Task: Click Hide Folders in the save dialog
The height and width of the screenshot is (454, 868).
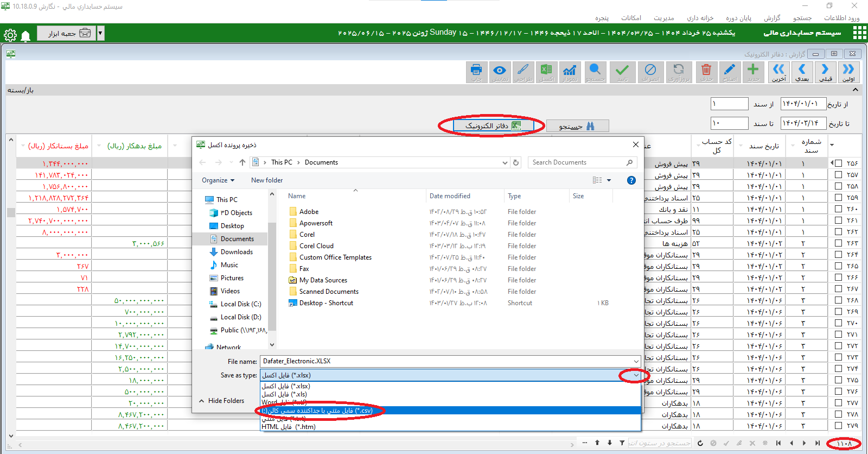Action: point(221,401)
